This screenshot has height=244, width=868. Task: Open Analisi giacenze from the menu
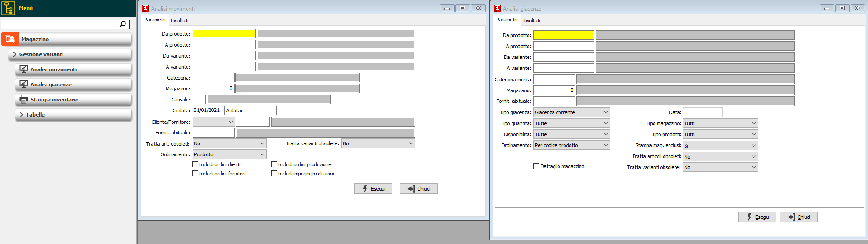point(73,85)
